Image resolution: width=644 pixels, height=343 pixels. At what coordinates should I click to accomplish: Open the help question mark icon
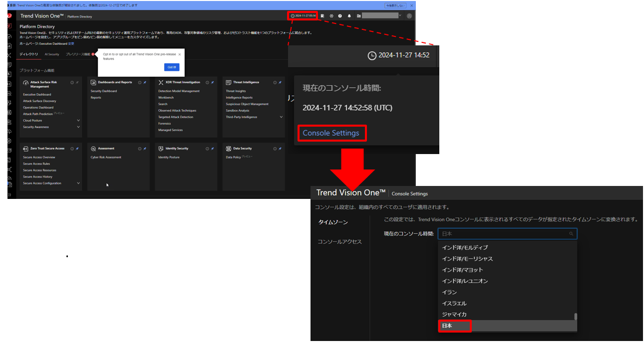pos(340,15)
